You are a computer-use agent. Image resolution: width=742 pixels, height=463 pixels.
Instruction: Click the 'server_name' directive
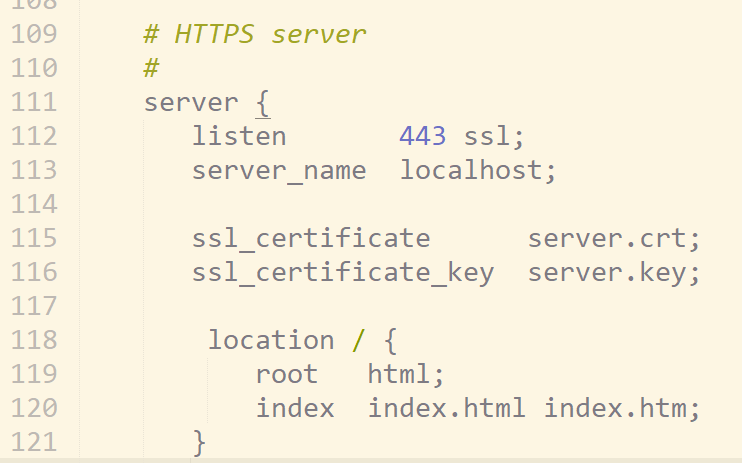pos(279,171)
